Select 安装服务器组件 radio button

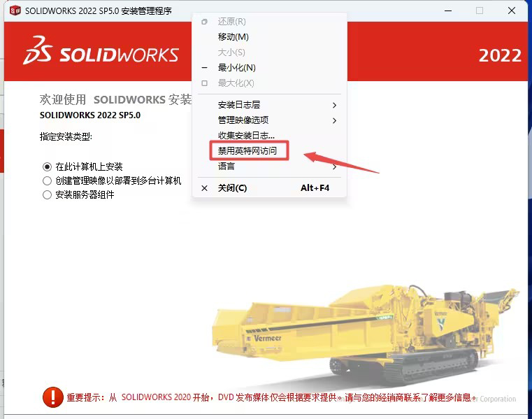tap(47, 194)
